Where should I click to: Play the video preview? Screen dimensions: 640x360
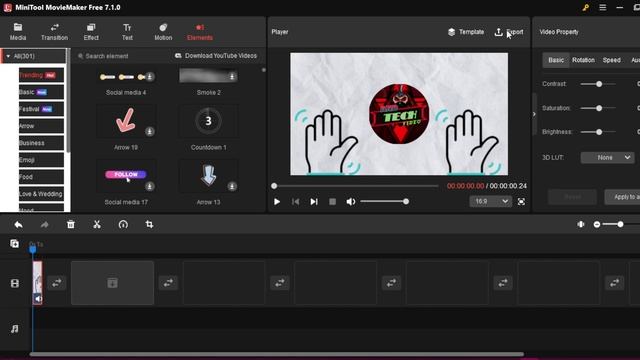pyautogui.click(x=277, y=202)
